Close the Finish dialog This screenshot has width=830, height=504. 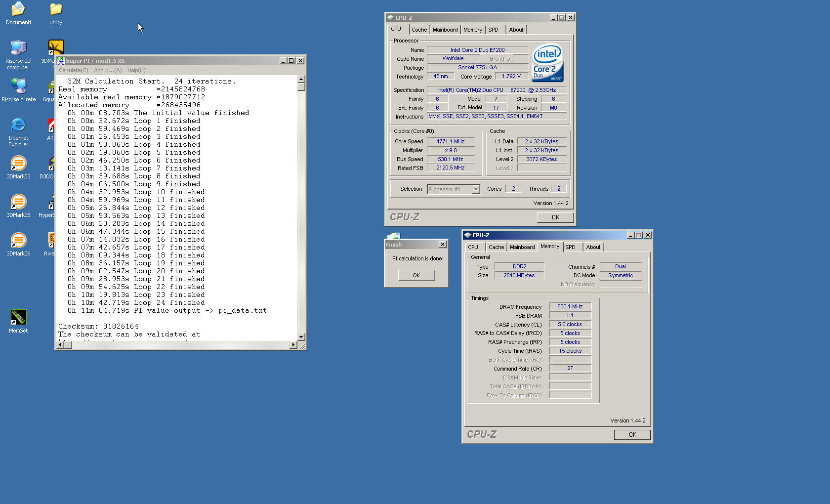[443, 245]
